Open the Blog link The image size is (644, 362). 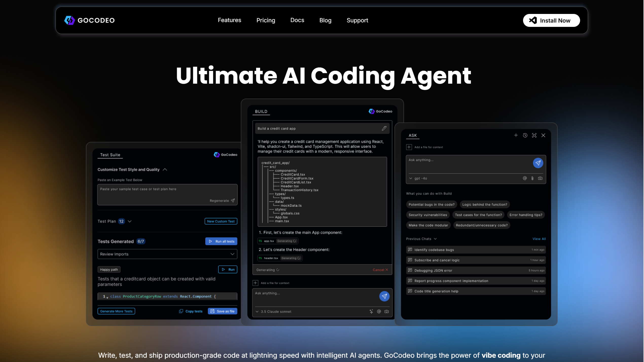click(325, 20)
